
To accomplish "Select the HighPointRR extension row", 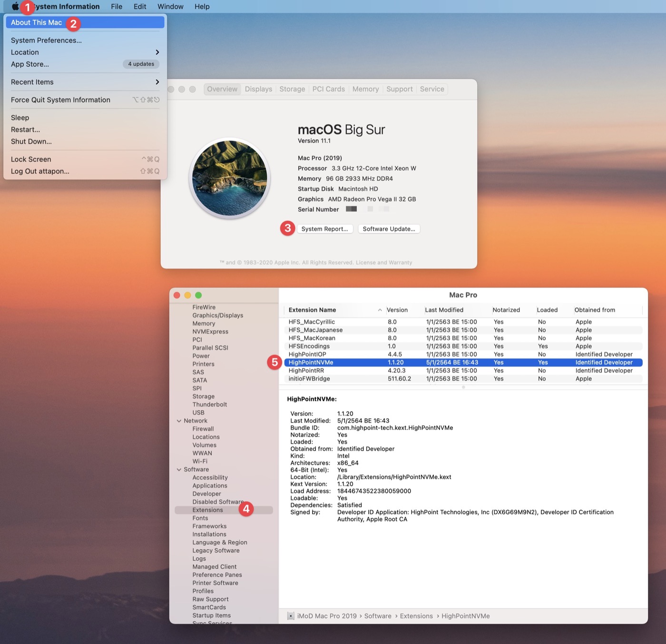I will (x=306, y=370).
